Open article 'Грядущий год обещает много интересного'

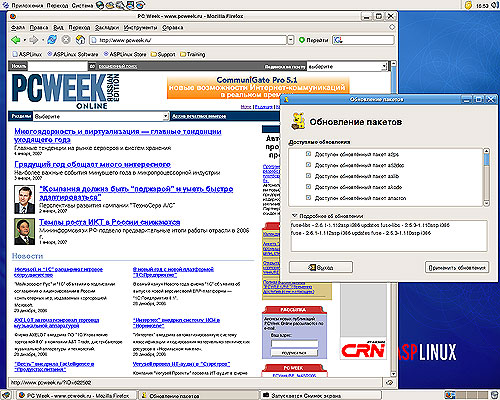92,164
